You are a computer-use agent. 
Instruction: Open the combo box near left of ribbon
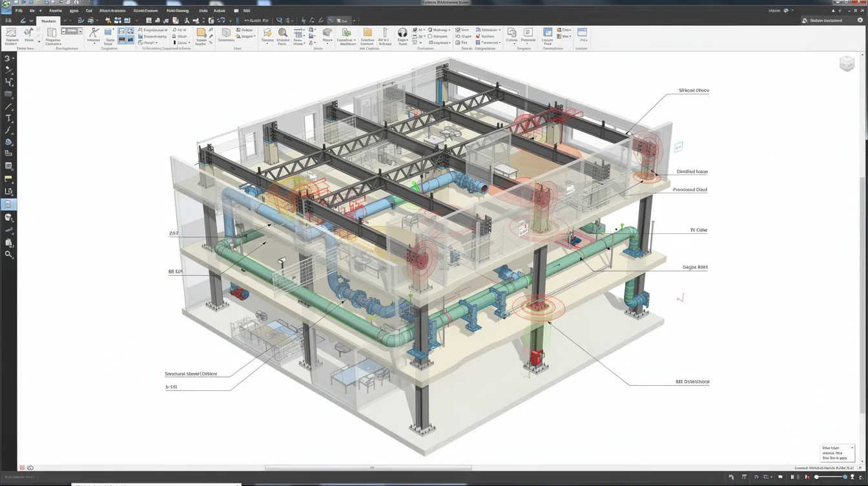(x=72, y=32)
